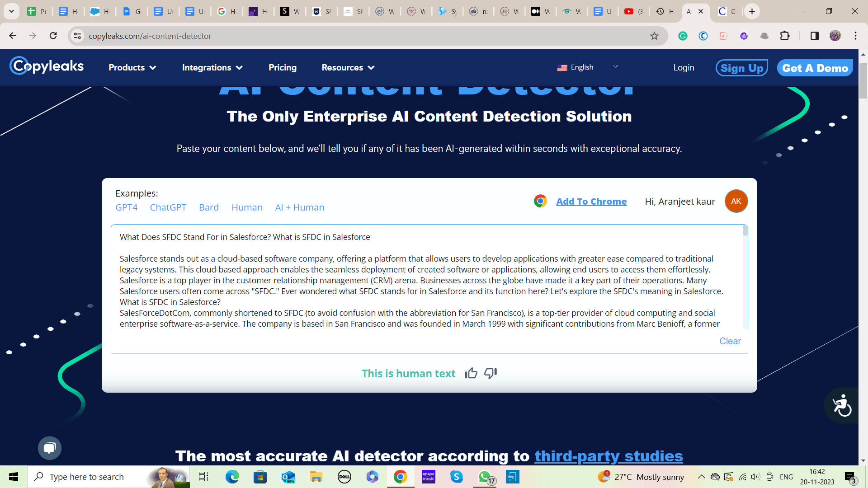Switch to the first green spreadsheet tab

tap(37, 11)
